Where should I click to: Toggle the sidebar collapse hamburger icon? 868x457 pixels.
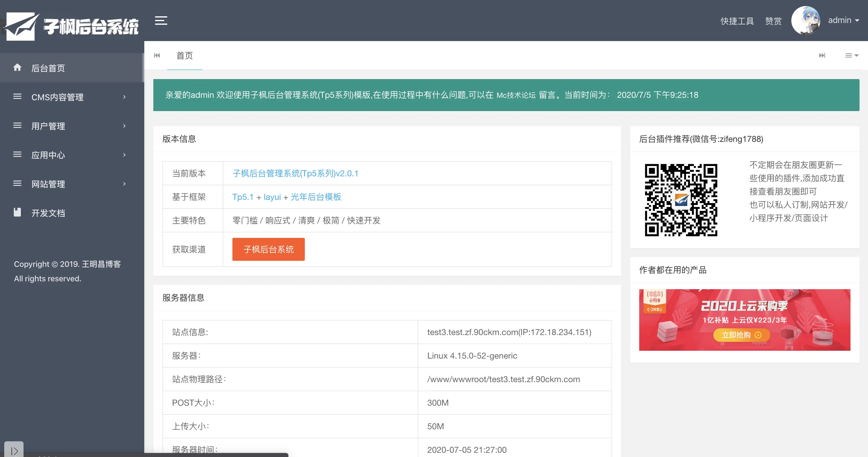(161, 21)
